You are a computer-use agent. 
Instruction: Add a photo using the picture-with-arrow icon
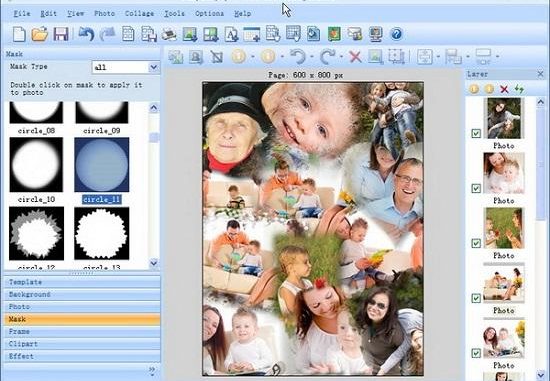190,35
